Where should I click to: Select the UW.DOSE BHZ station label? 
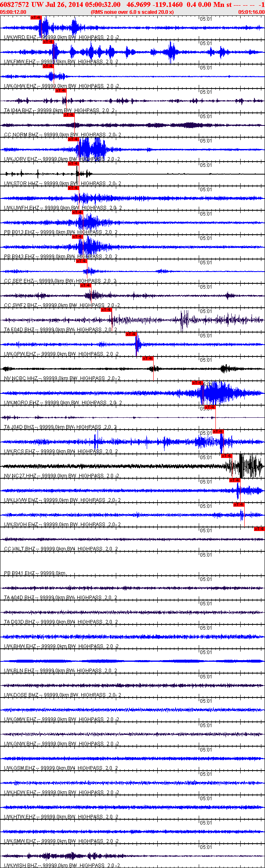62,695
